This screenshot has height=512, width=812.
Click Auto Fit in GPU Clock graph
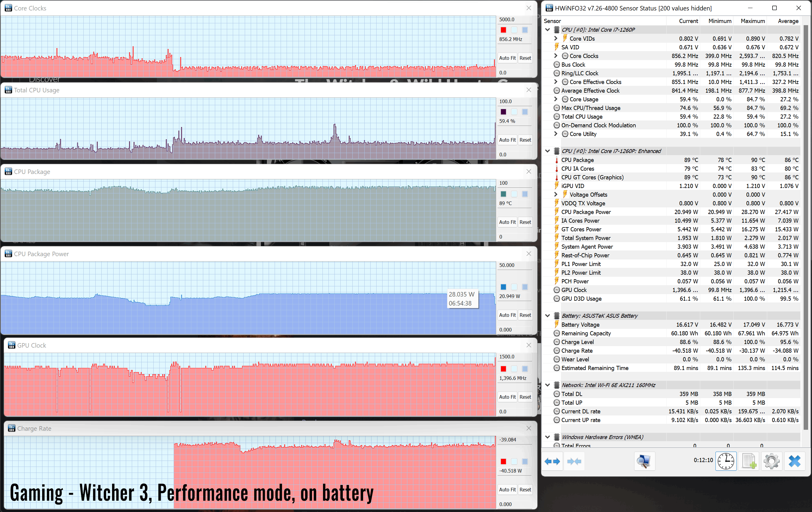click(507, 397)
